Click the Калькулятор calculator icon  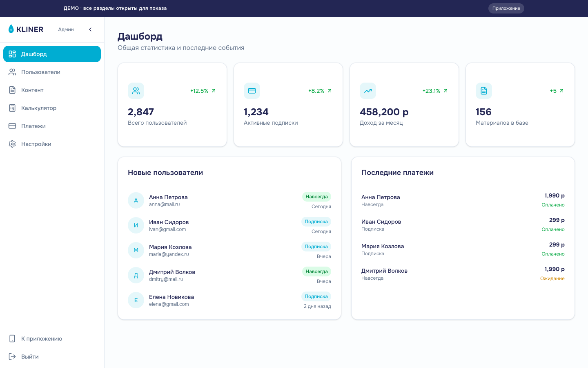12,108
